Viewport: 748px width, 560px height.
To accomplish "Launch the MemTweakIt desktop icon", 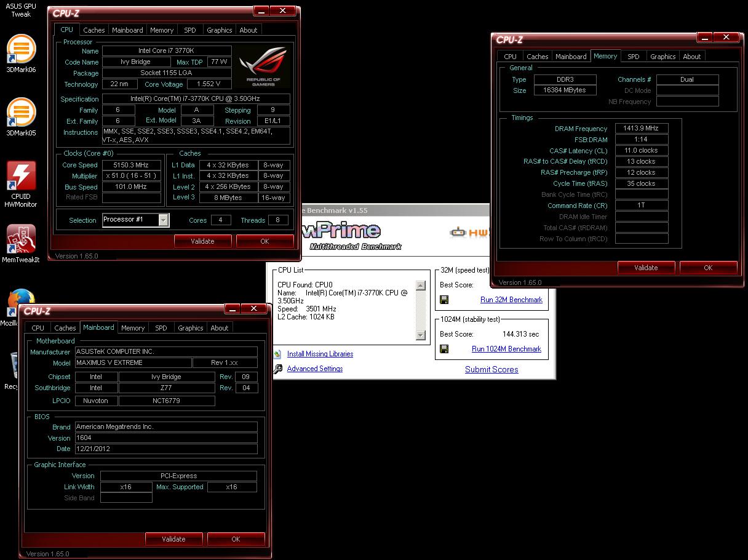I will pyautogui.click(x=21, y=244).
